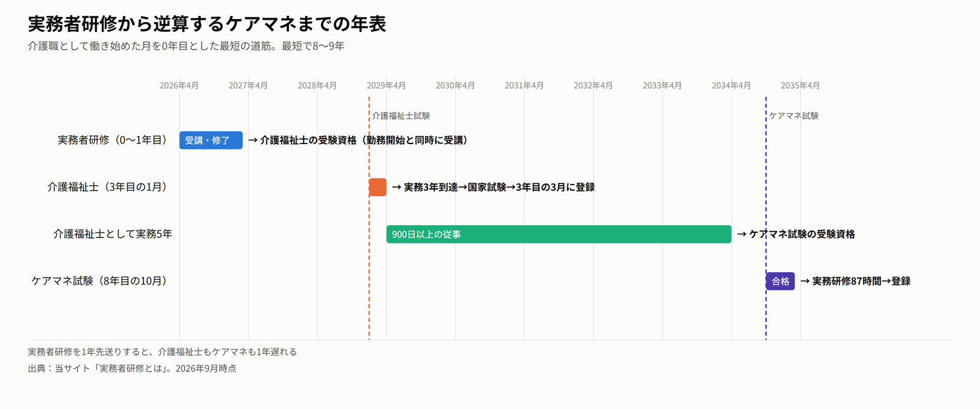Click footnote 実務者研修を1年先送りすると
The image size is (980, 409).
(x=162, y=352)
